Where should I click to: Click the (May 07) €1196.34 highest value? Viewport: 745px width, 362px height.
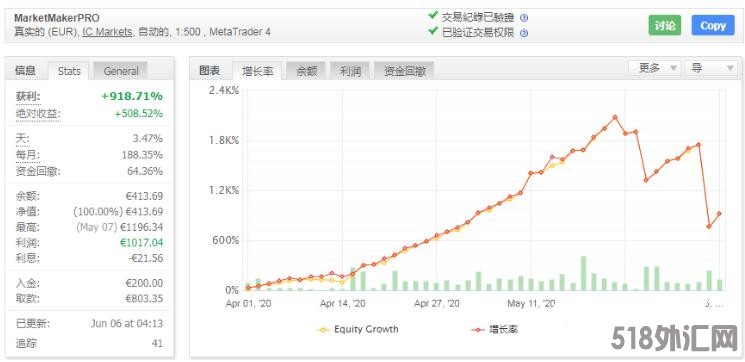pyautogui.click(x=119, y=227)
